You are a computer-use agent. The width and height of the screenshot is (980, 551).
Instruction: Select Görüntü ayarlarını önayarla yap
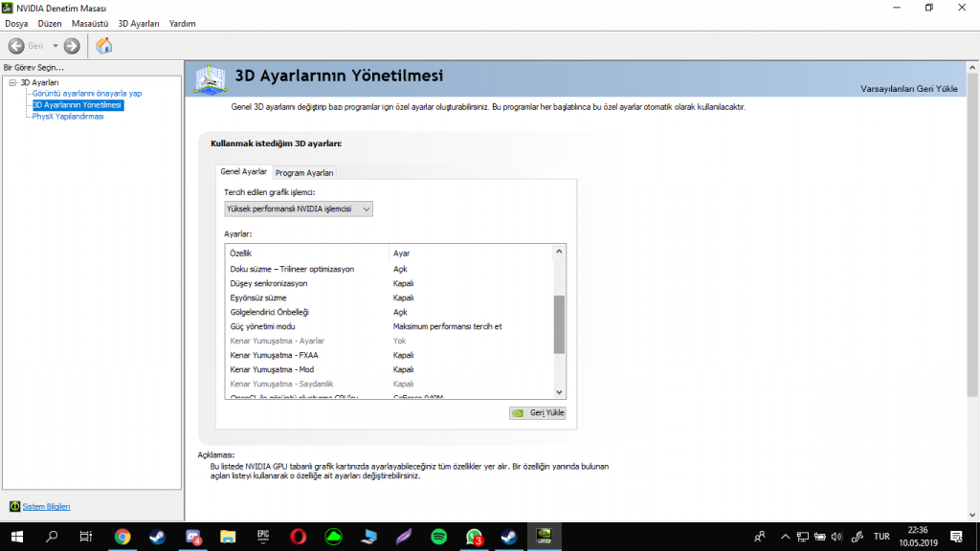[87, 94]
